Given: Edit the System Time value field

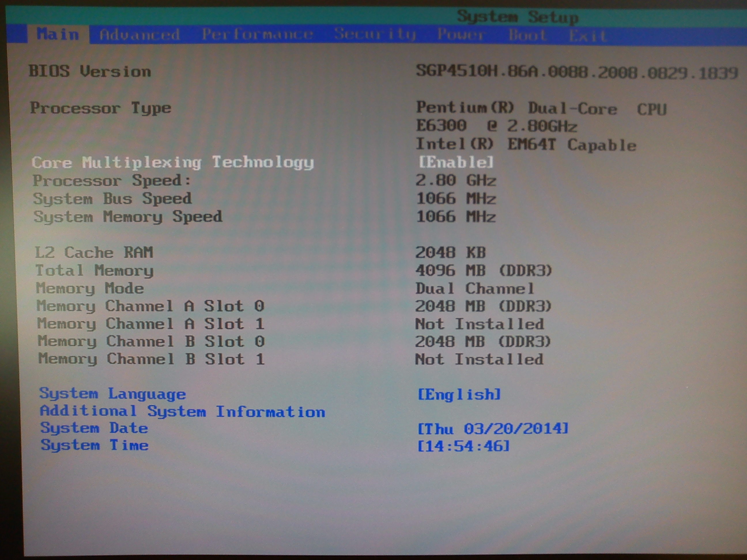Looking at the screenshot, I should 463,446.
